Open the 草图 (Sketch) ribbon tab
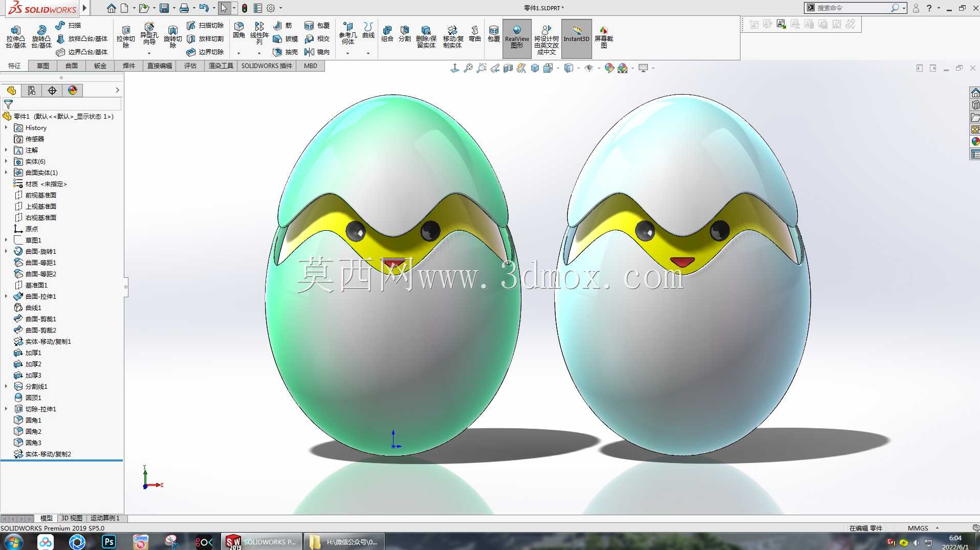 coord(43,65)
